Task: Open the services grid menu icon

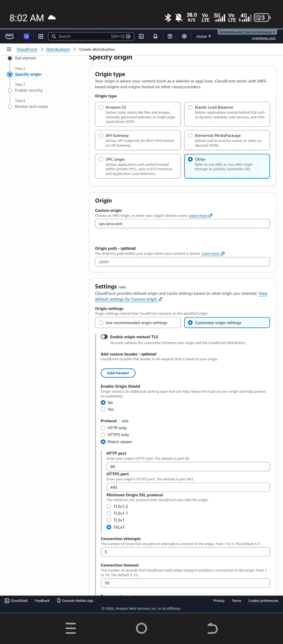Action: pos(41,36)
